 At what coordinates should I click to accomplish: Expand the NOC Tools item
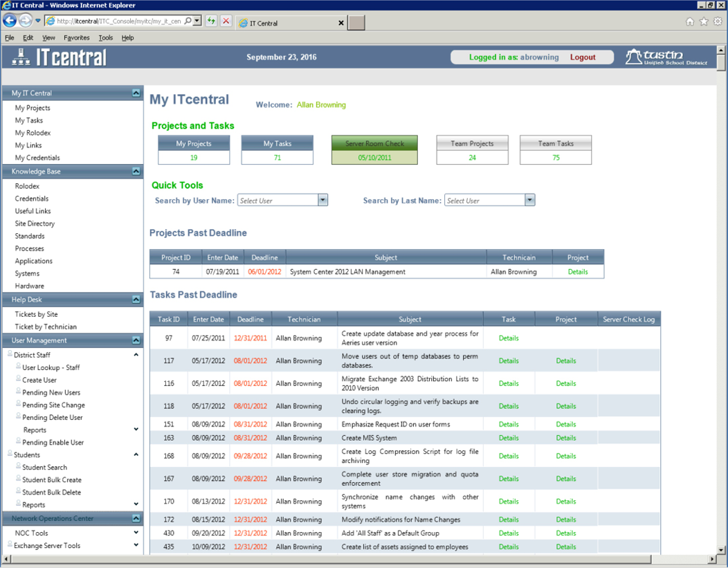(x=136, y=533)
